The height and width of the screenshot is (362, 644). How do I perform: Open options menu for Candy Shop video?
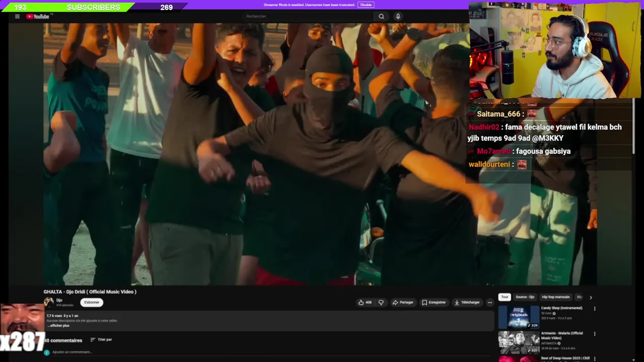[595, 309]
